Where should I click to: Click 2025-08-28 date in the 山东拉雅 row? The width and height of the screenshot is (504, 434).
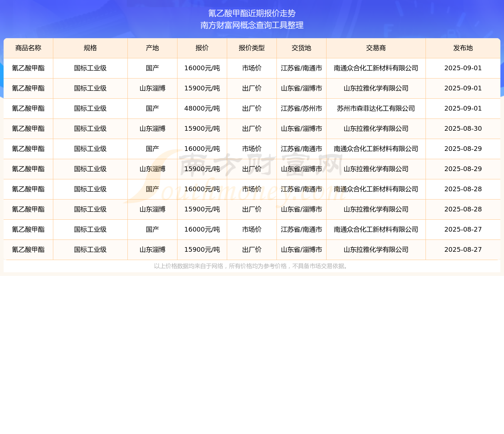[463, 209]
